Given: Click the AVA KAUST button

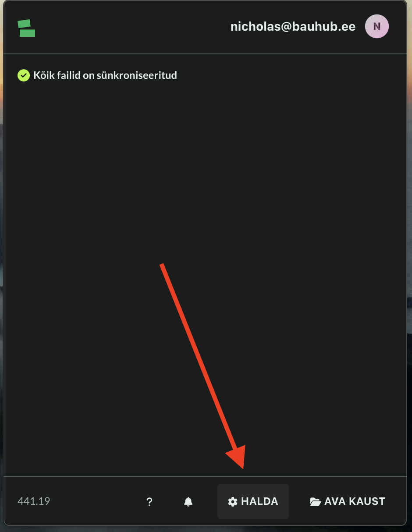Looking at the screenshot, I should tap(348, 501).
